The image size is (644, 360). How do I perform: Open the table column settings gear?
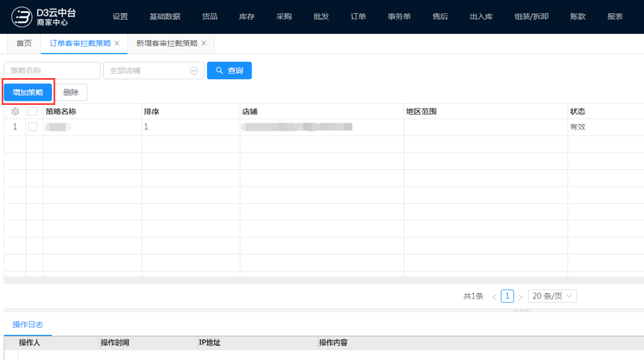pos(15,111)
